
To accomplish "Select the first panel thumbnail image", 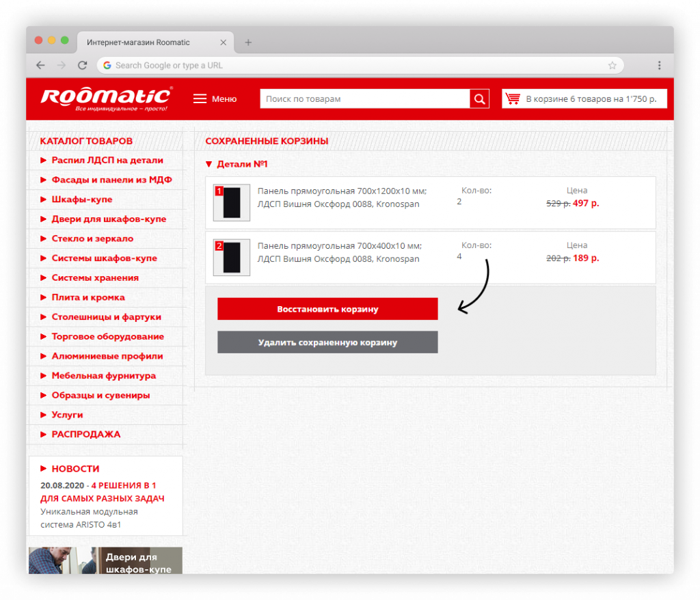I will point(232,203).
